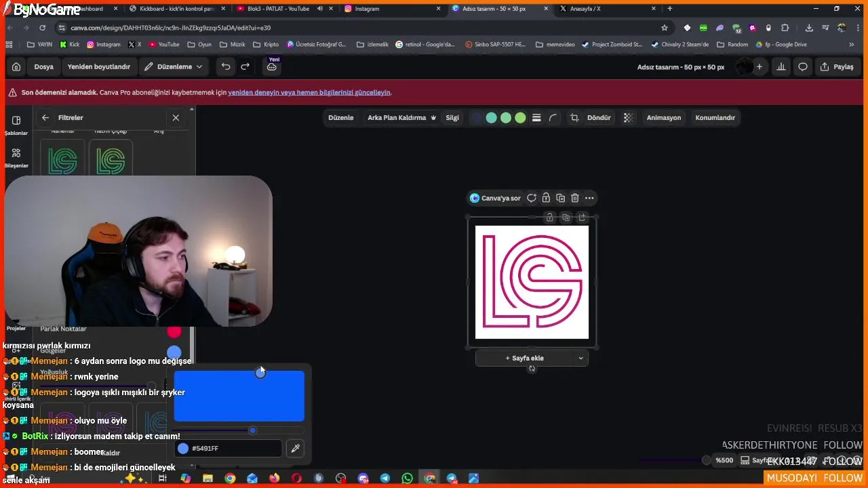
Task: Go to the Canva home icon
Action: point(16,66)
